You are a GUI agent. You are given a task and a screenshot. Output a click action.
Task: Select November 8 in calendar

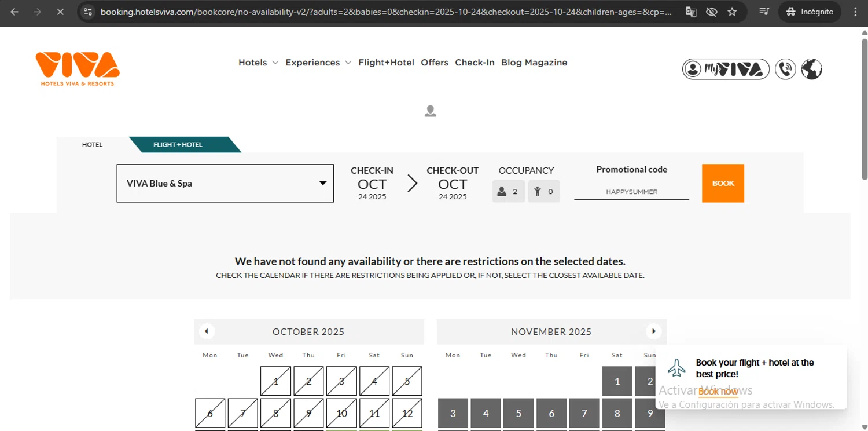click(617, 413)
